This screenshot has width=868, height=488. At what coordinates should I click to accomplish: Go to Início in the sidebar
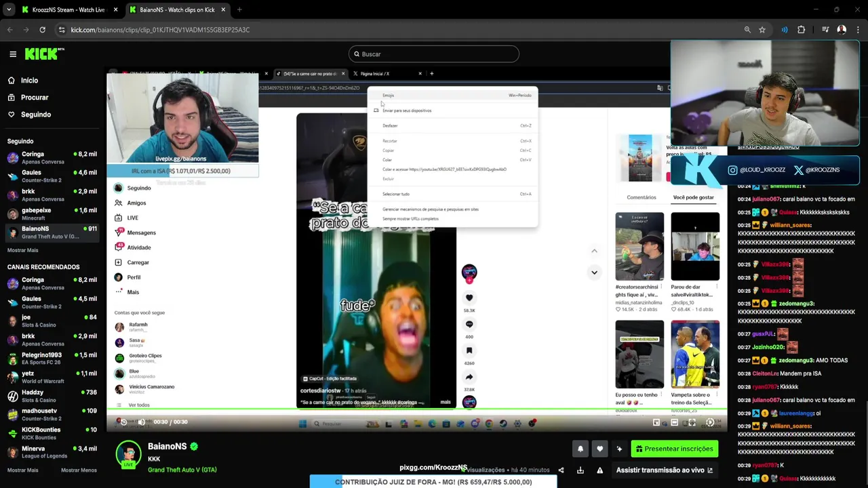point(29,80)
